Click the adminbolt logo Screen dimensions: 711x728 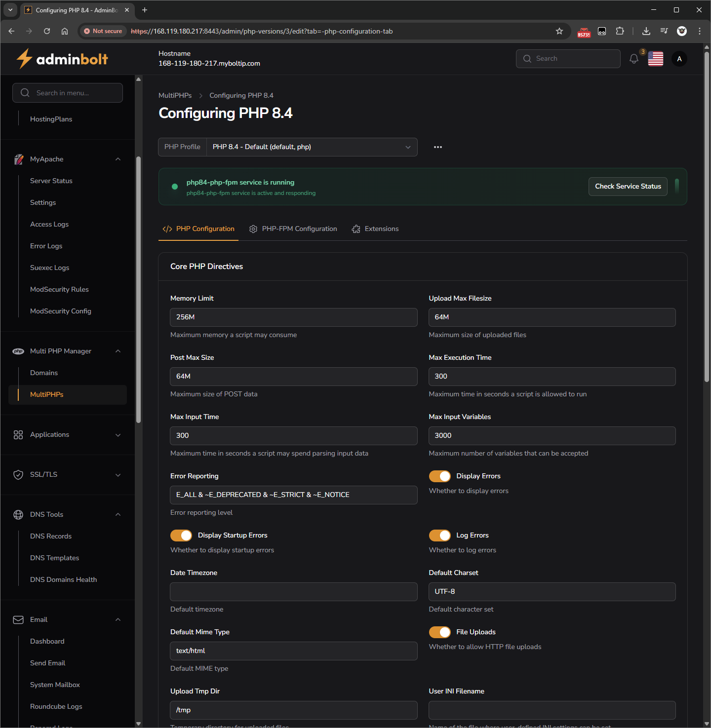click(62, 59)
